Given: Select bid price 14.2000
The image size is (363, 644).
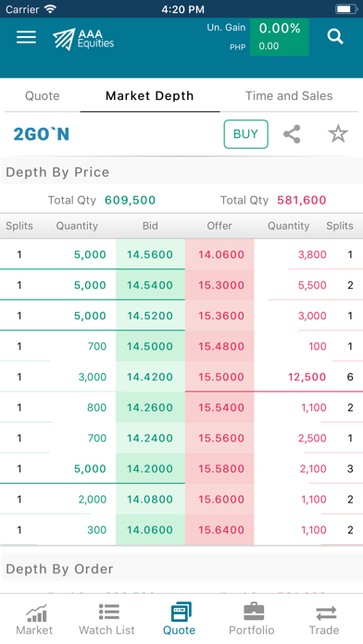Looking at the screenshot, I should tap(150, 468).
